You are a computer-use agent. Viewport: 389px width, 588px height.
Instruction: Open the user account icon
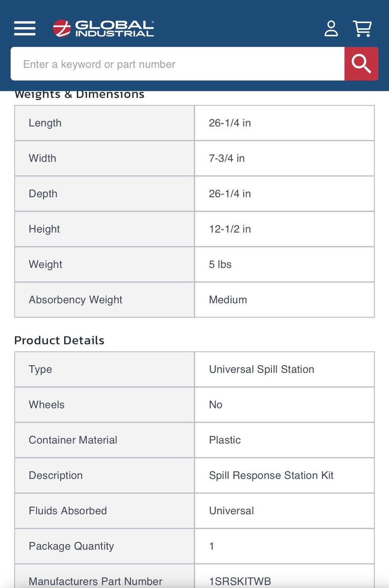331,28
